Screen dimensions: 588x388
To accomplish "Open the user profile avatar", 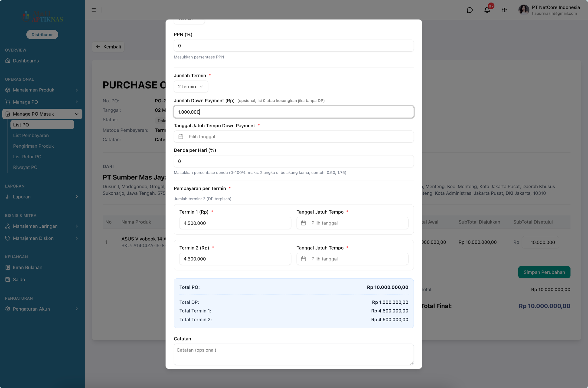I will point(524,10).
